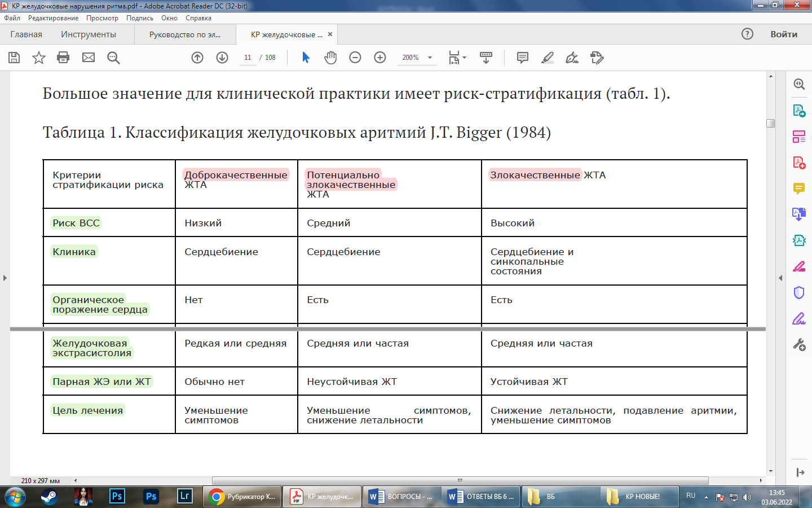Open the Справка menu
The image size is (812, 508).
click(198, 18)
